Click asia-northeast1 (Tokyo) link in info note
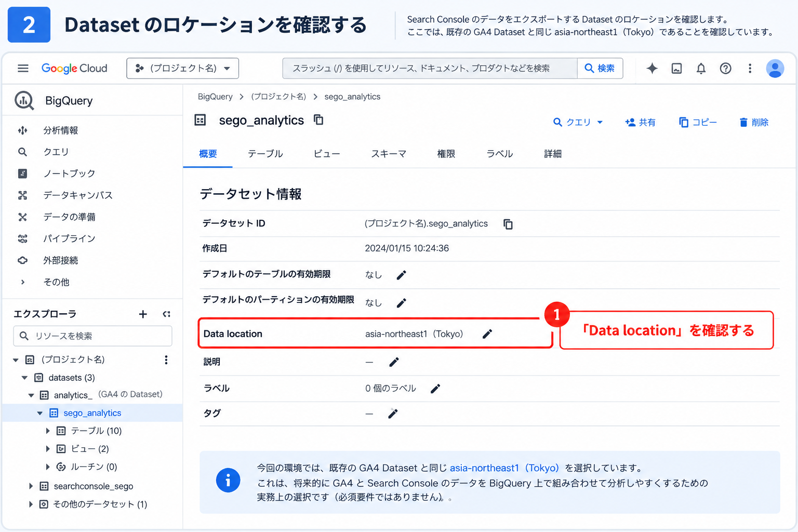The image size is (798, 532). coord(504,468)
